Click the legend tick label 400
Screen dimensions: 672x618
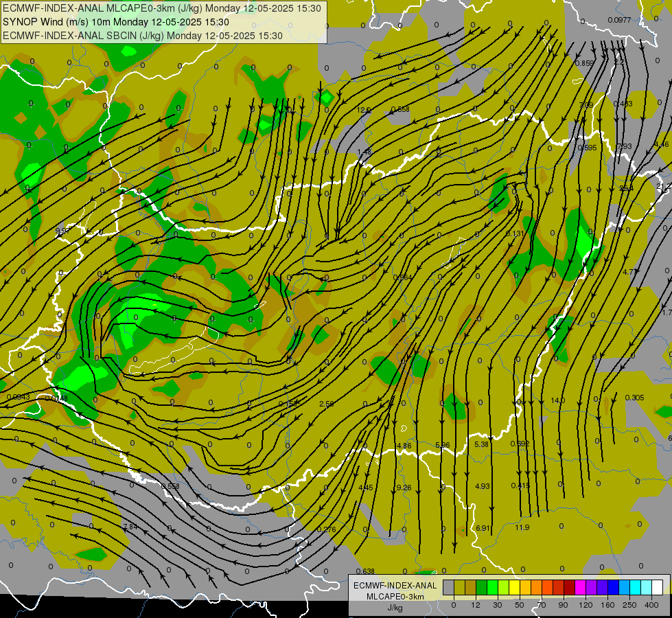tap(651, 605)
